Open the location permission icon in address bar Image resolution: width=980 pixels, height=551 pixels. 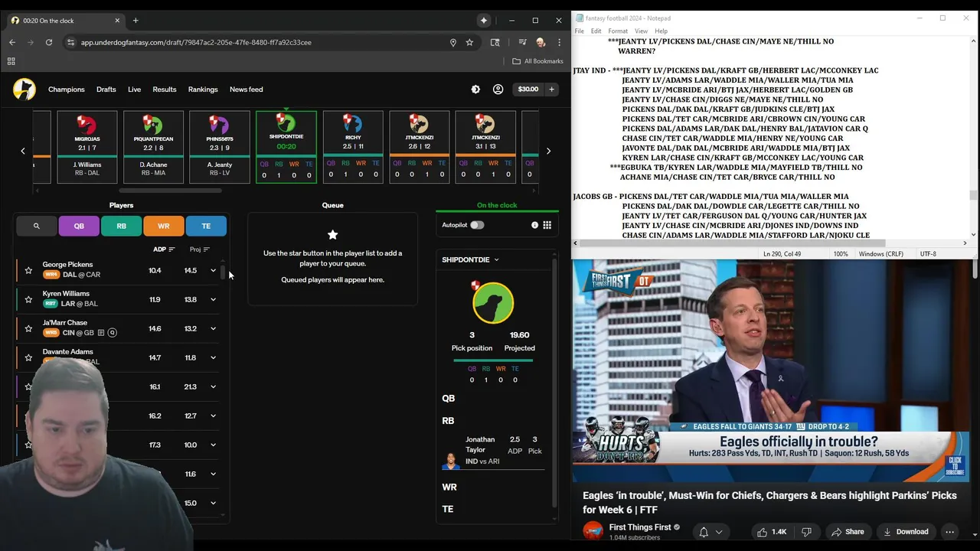pyautogui.click(x=453, y=42)
